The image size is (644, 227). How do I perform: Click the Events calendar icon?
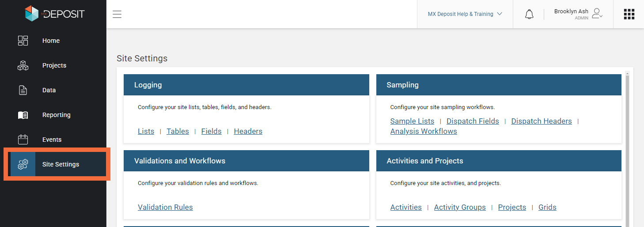coord(23,140)
